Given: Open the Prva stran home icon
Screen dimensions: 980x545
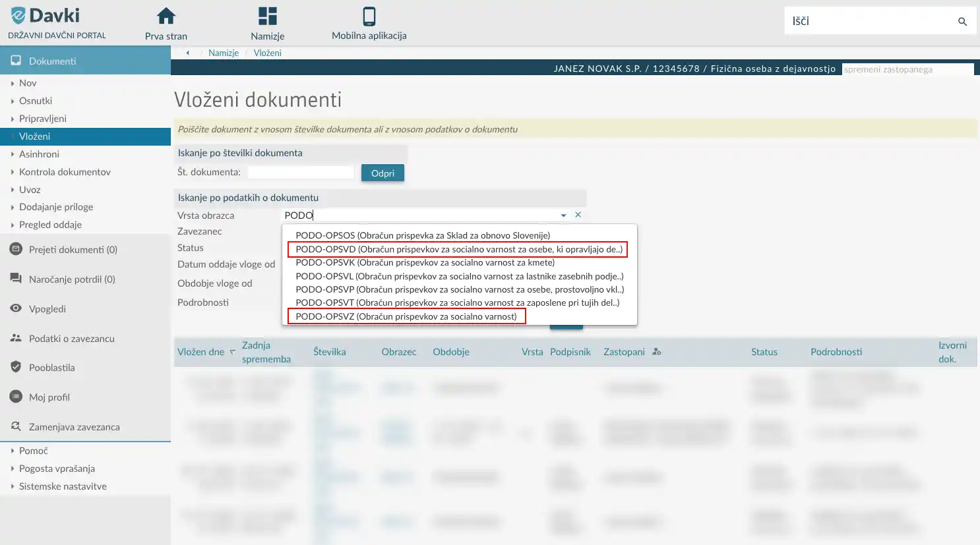Looking at the screenshot, I should [x=165, y=16].
